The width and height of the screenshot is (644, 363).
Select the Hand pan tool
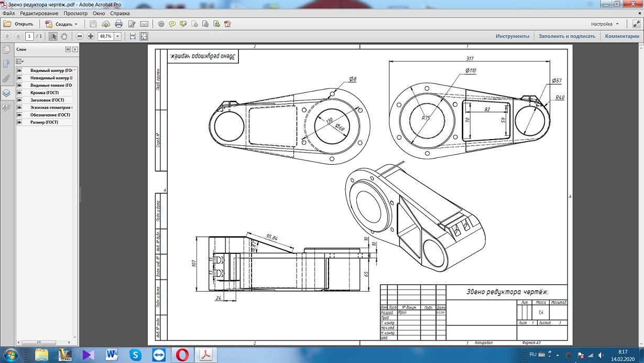(64, 36)
